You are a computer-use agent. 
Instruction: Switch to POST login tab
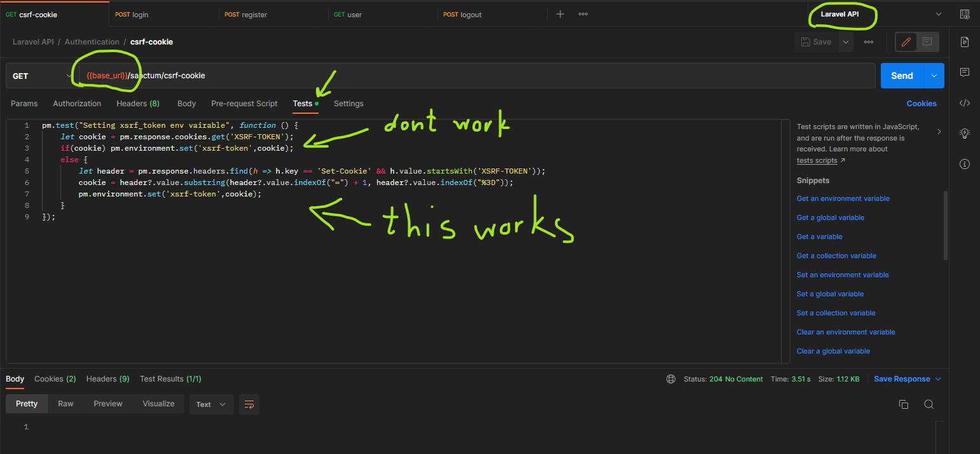click(x=164, y=15)
